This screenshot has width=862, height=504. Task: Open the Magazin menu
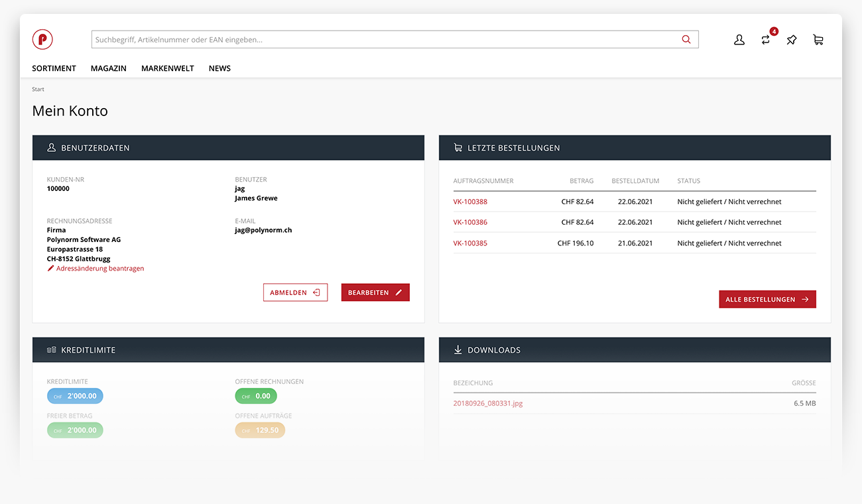pyautogui.click(x=109, y=68)
